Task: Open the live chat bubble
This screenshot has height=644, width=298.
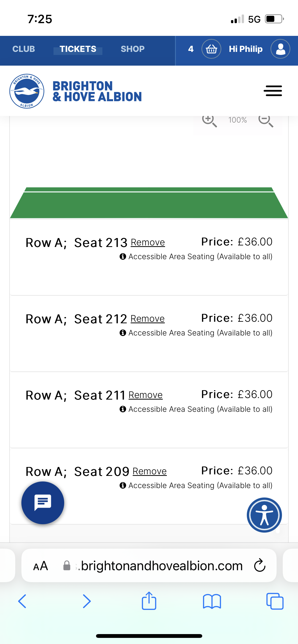Action: pyautogui.click(x=43, y=503)
